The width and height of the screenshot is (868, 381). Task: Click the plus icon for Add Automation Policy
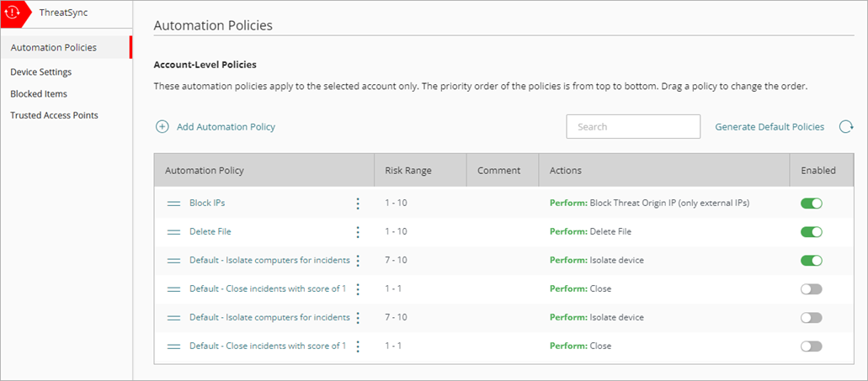pyautogui.click(x=162, y=127)
